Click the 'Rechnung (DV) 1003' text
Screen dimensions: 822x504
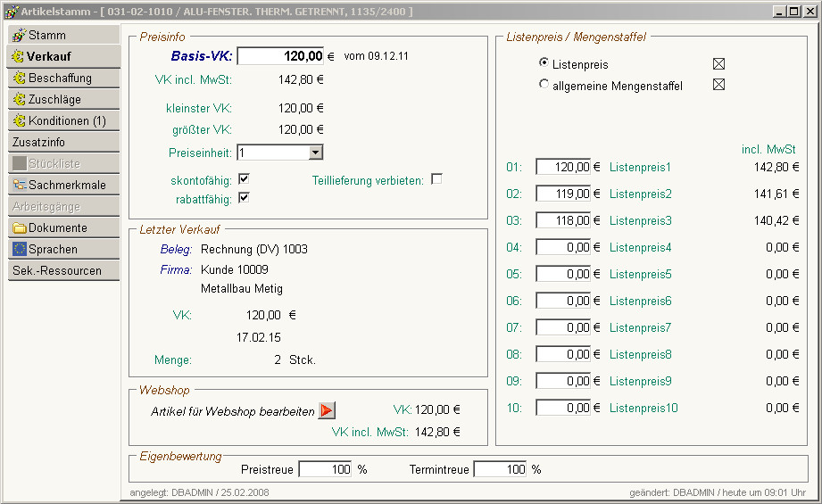coord(254,250)
